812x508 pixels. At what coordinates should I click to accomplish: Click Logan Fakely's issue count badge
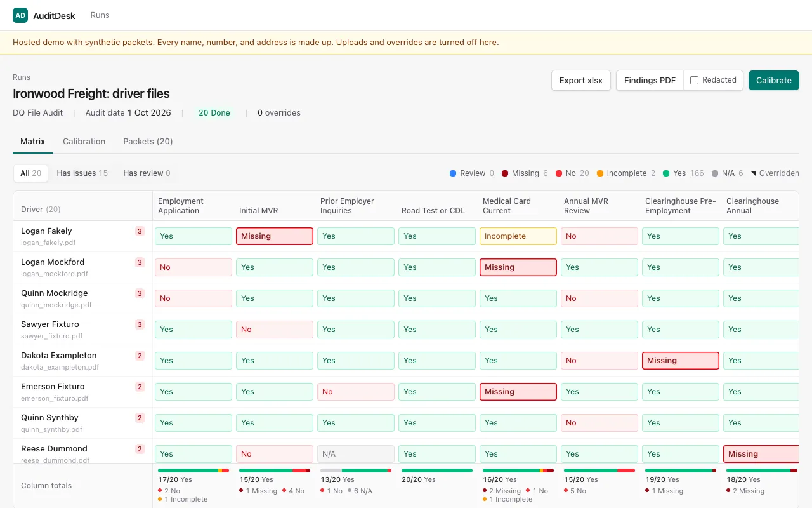pos(140,231)
